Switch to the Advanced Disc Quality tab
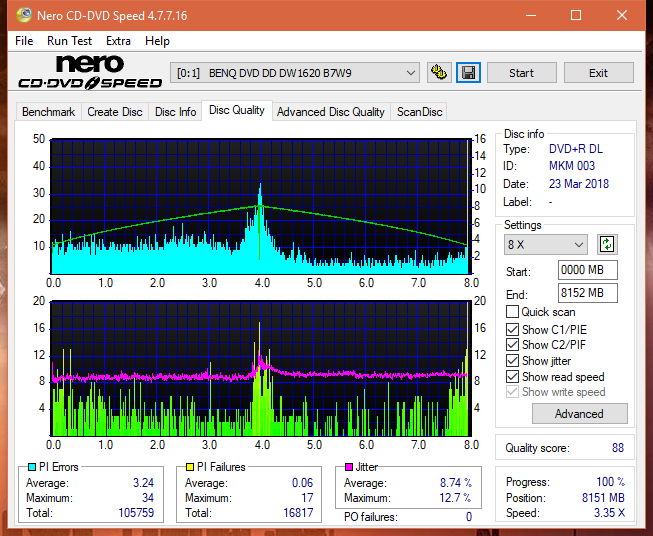The image size is (653, 536). click(331, 112)
